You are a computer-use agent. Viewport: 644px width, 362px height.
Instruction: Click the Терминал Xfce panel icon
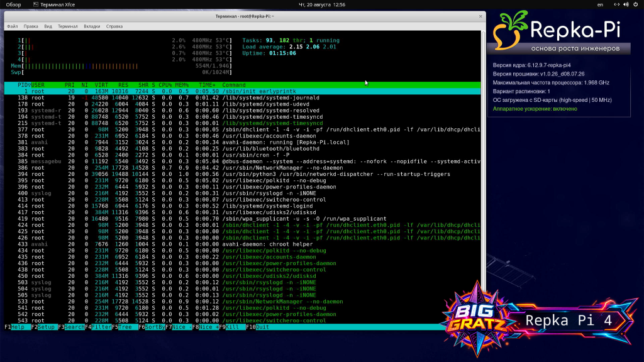click(36, 4)
